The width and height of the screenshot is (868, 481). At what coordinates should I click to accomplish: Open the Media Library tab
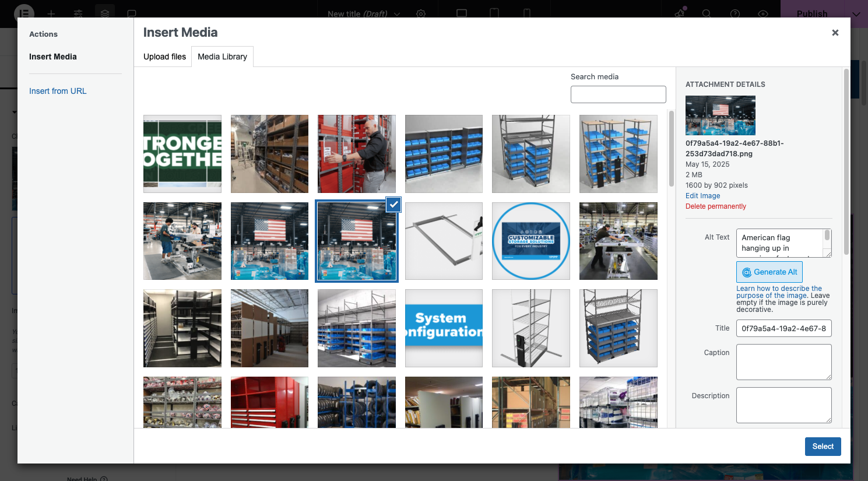[222, 57]
